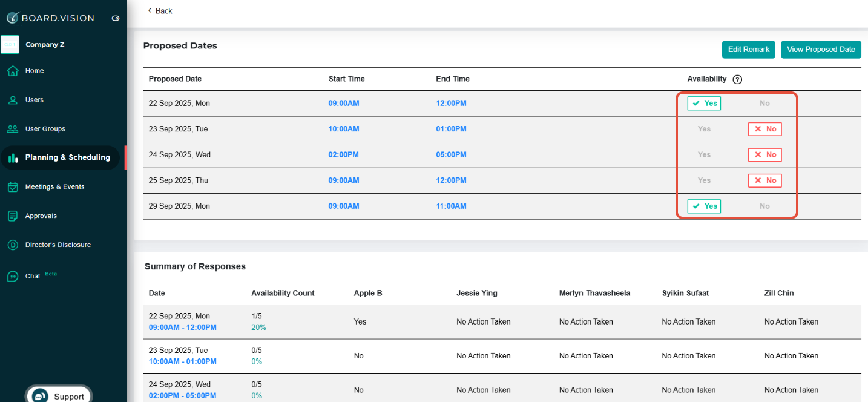Click the Home house icon
Viewport: 868px width, 402px height.
pos(13,71)
